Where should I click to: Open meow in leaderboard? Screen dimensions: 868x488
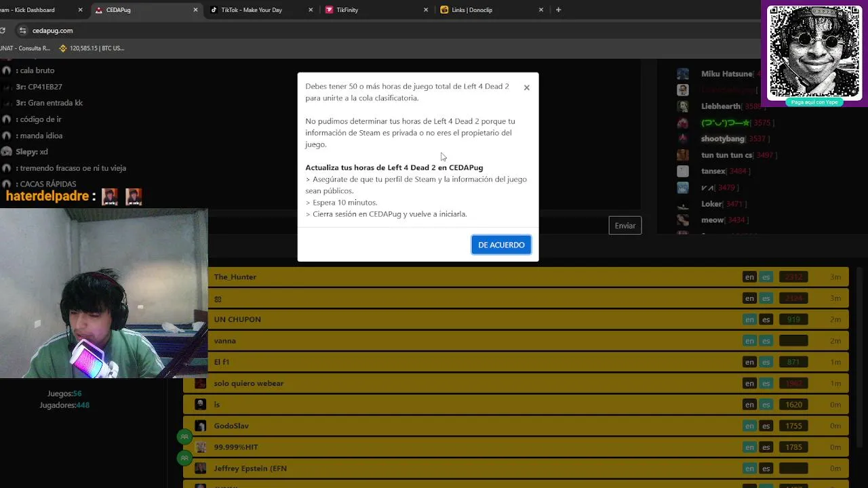point(712,220)
